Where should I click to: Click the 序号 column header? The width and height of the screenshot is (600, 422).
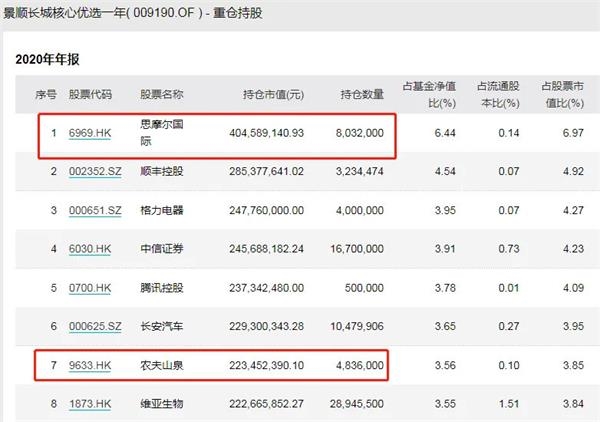point(46,95)
